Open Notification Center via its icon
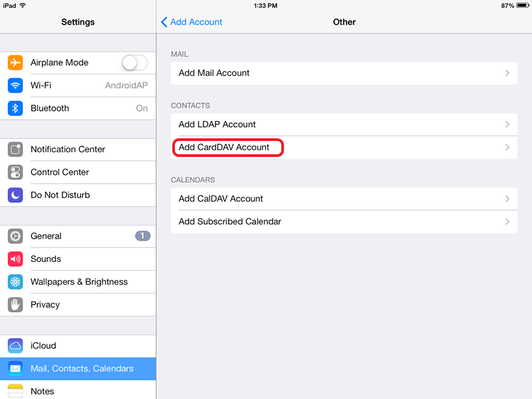532x399 pixels. 15,150
